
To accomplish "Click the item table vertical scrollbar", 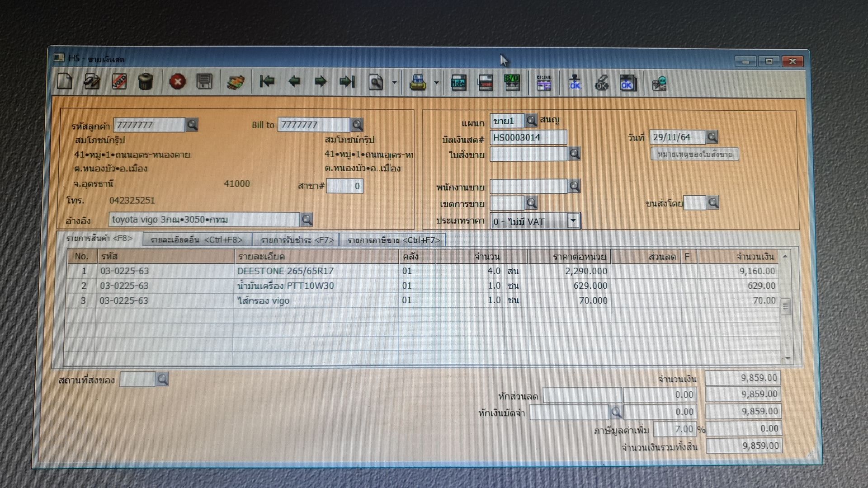I will tap(786, 307).
